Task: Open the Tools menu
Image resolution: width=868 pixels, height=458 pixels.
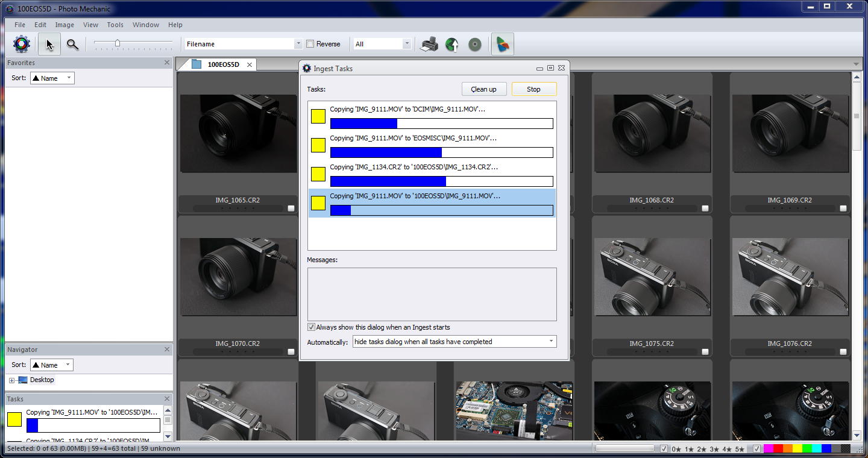Action: 115,25
